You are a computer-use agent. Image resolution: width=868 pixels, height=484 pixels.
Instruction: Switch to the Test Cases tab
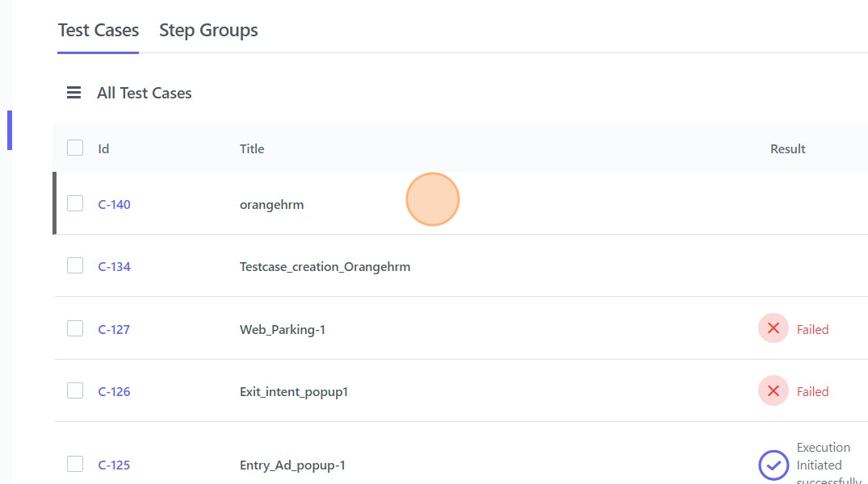99,31
